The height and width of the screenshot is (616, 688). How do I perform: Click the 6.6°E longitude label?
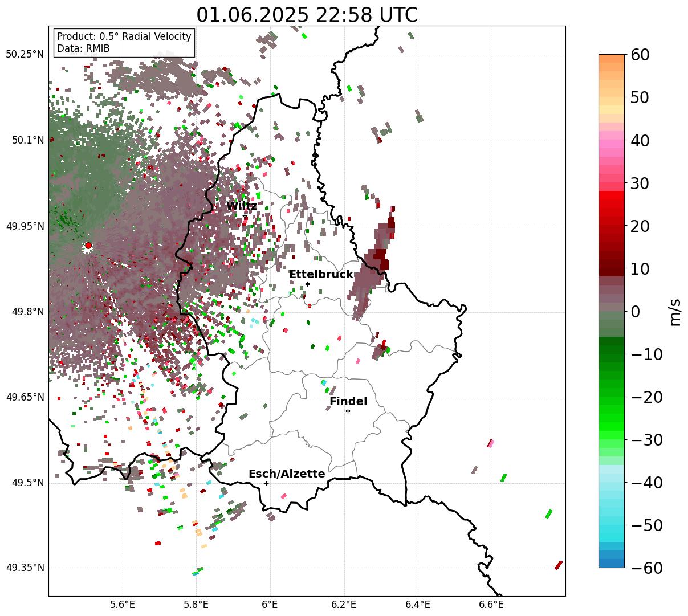tap(491, 605)
